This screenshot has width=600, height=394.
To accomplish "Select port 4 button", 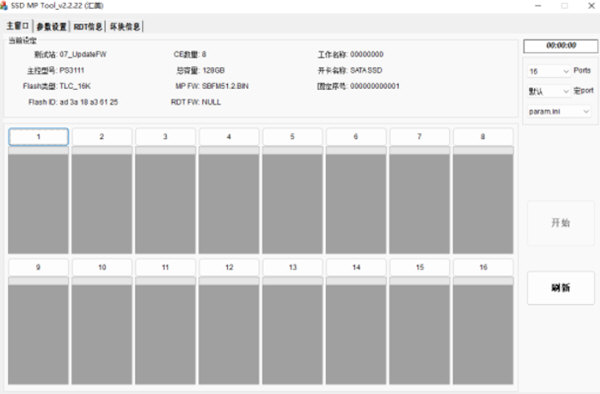I will [229, 137].
